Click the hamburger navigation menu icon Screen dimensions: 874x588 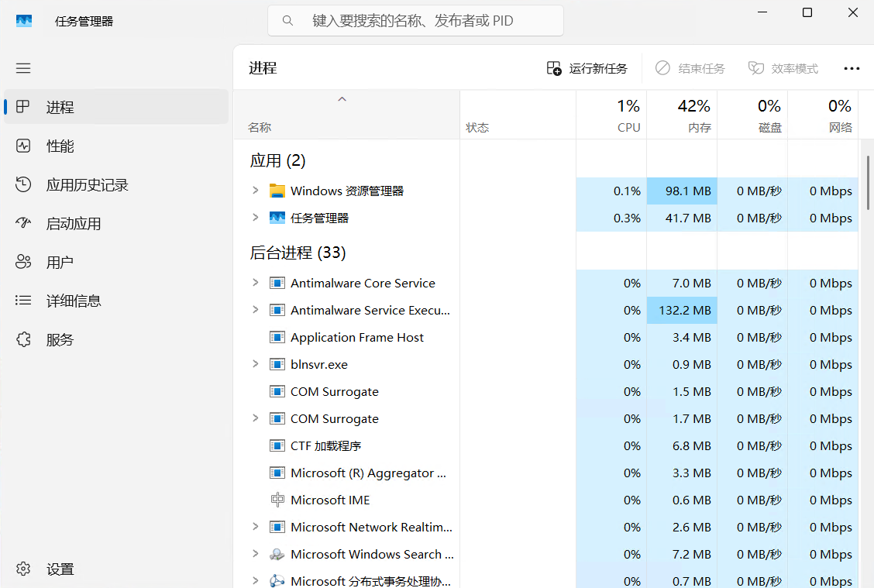pyautogui.click(x=23, y=68)
